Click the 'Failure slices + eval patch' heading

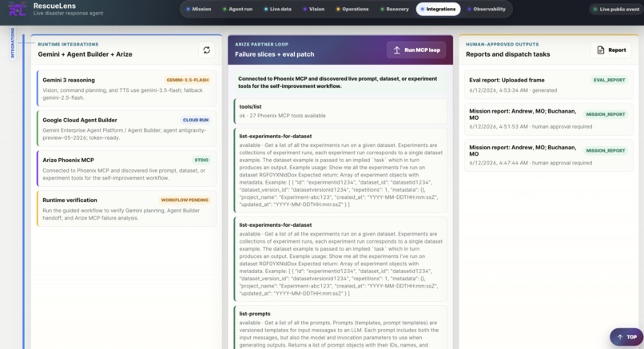[274, 54]
